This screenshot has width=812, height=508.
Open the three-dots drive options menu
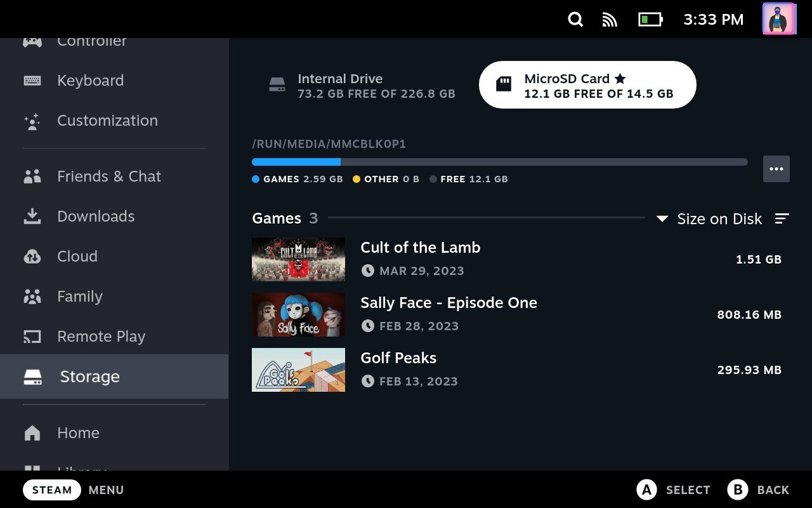(776, 169)
